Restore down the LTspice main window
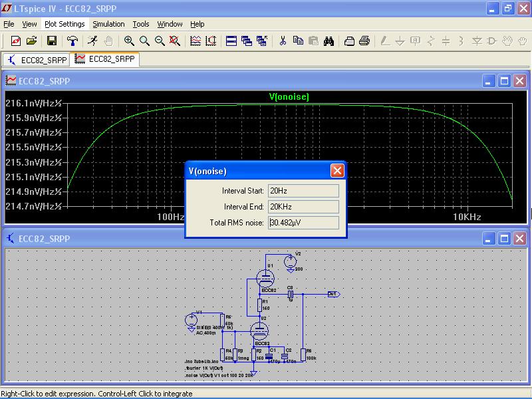Image resolution: width=532 pixels, height=399 pixels. [508, 8]
